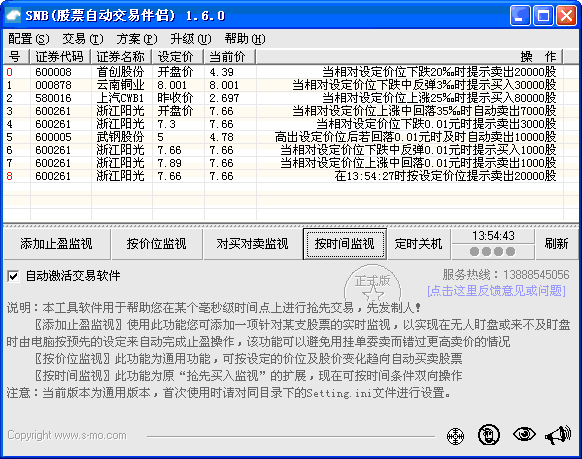Viewport: 582px width, 459px height.
Task: Click the crosshair target icon at bottom
Action: [455, 436]
